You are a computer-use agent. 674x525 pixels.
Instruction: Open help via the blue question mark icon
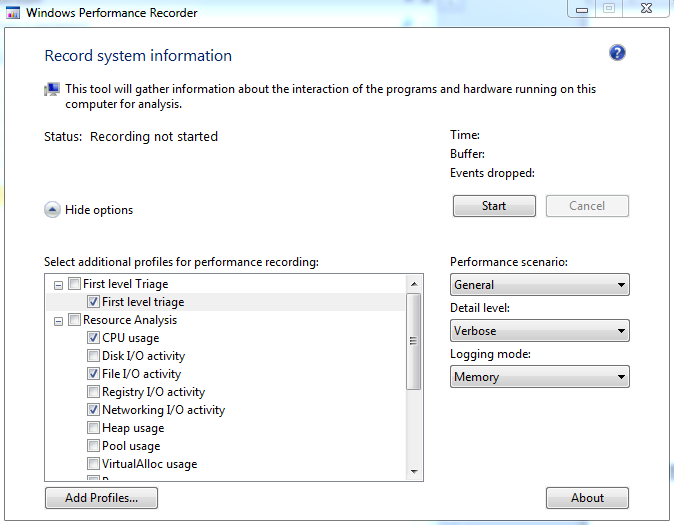coord(617,53)
